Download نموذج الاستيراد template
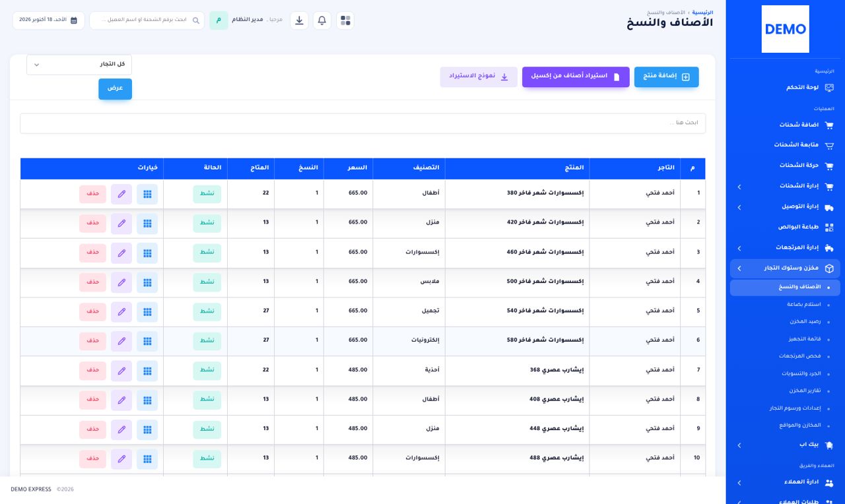The image size is (845, 504). point(479,77)
